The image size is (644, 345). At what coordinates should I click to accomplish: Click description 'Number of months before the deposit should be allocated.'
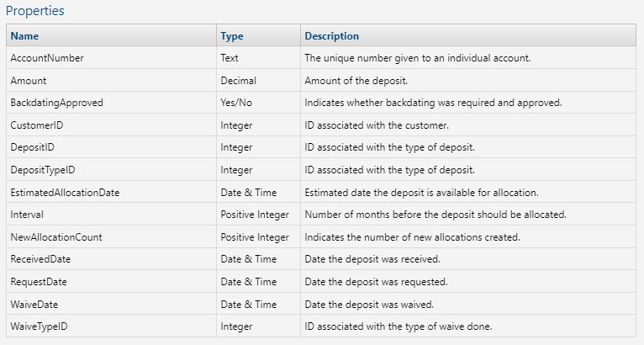click(x=435, y=215)
